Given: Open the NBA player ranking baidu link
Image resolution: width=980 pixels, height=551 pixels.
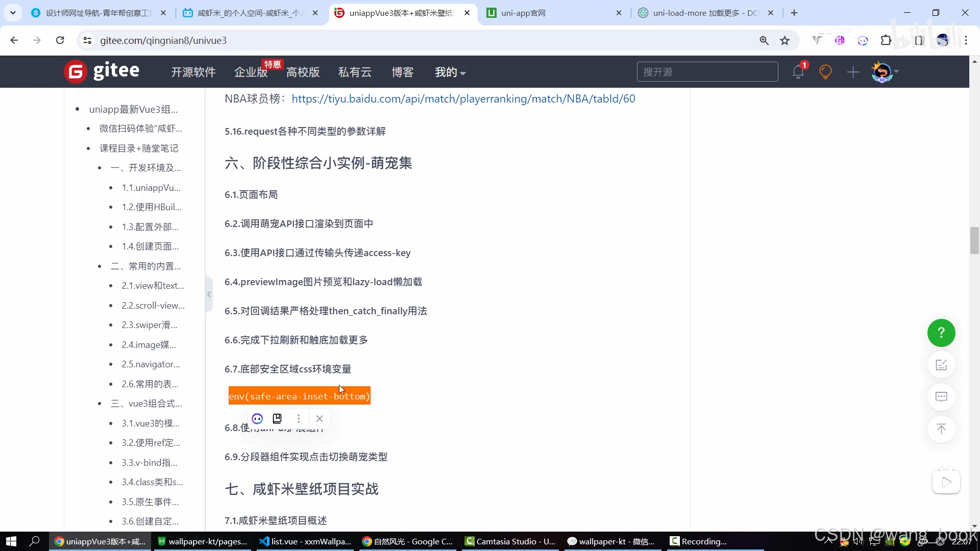Looking at the screenshot, I should coord(463,98).
